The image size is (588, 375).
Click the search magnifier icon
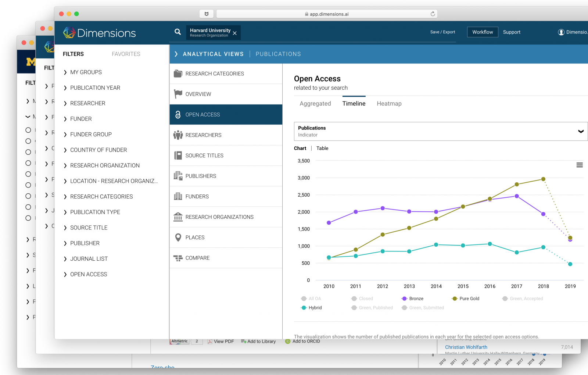[x=178, y=32]
